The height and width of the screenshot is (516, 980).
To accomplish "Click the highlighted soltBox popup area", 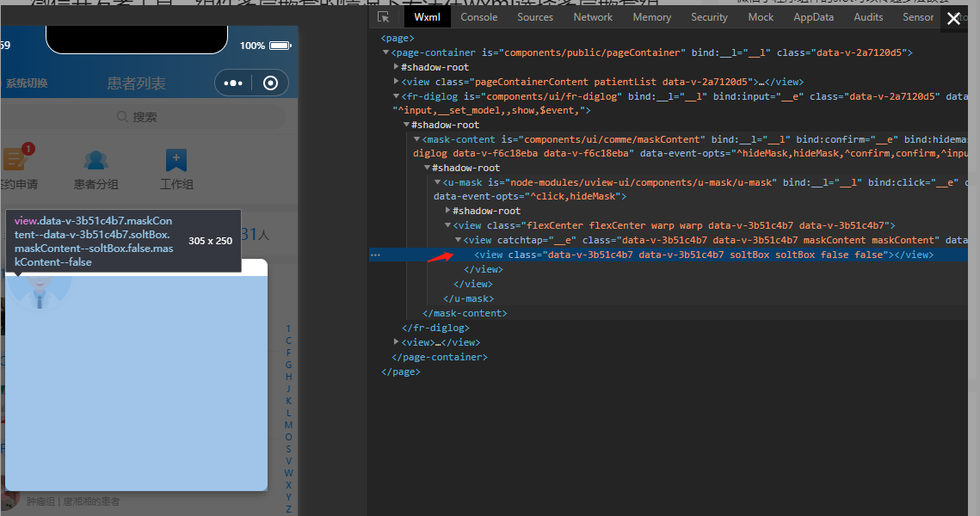I will pyautogui.click(x=136, y=383).
